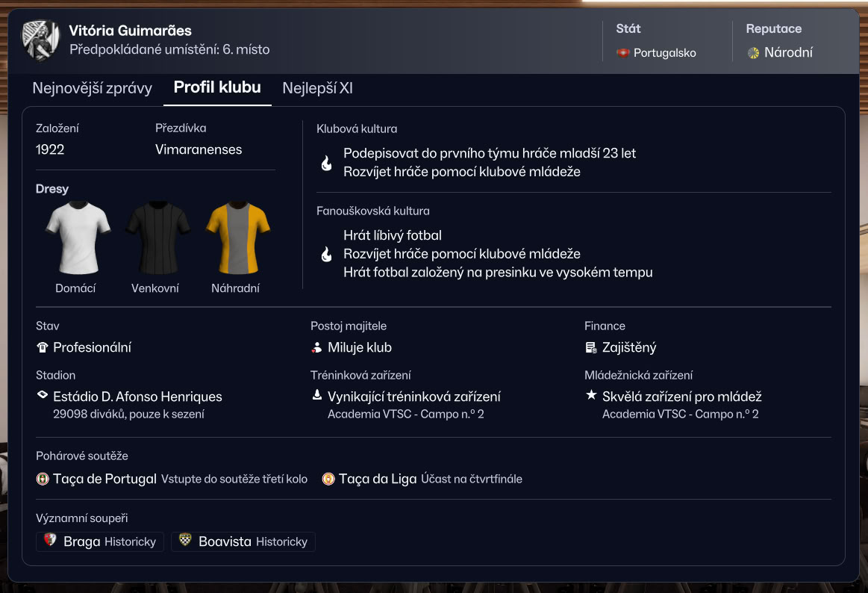868x593 pixels.
Task: Click the shirt icon next to Profesionální
Action: point(43,348)
